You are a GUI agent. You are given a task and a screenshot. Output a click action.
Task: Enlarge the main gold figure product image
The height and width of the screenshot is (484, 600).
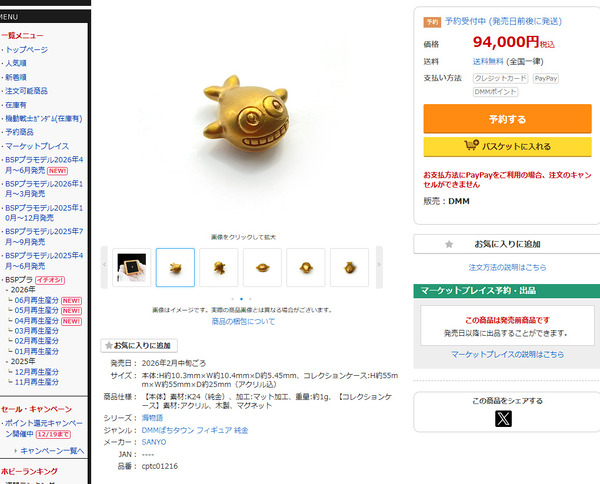[245, 115]
